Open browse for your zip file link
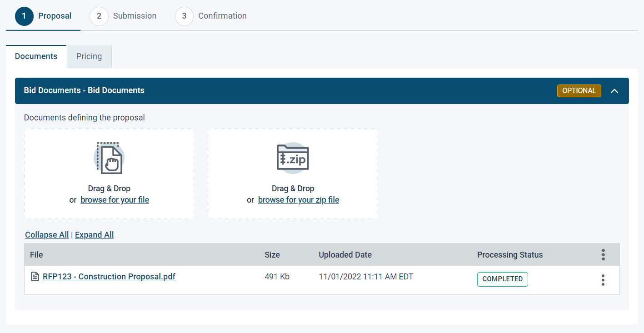The image size is (644, 333). (x=298, y=199)
